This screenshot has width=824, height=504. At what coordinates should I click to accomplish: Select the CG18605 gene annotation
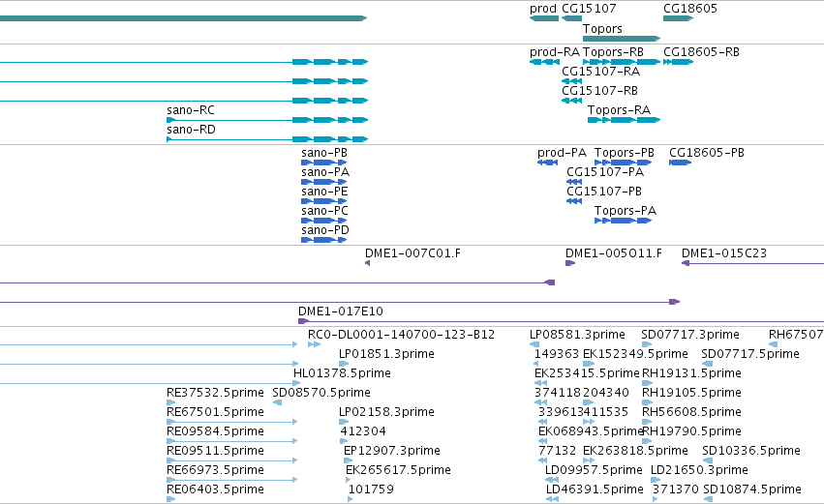coord(679,18)
